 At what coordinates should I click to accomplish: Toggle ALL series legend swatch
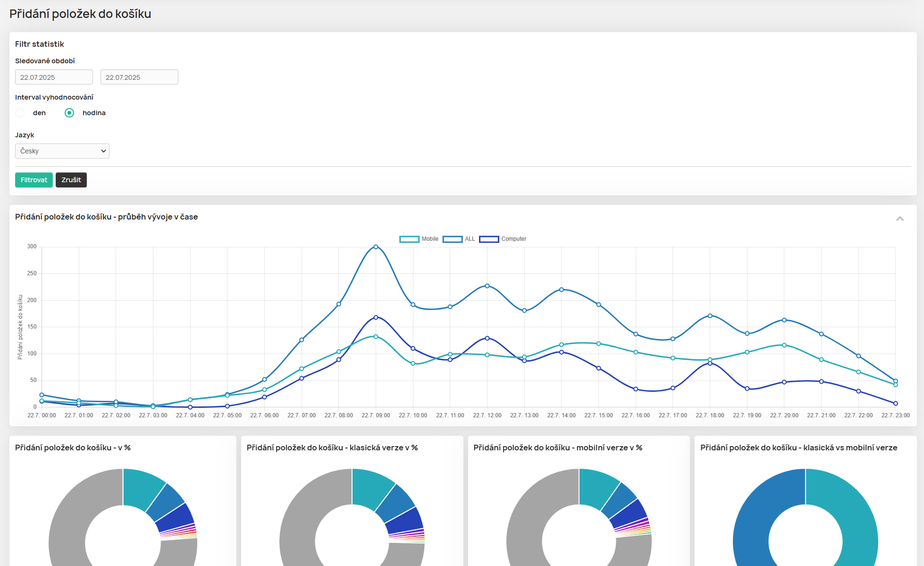click(452, 239)
